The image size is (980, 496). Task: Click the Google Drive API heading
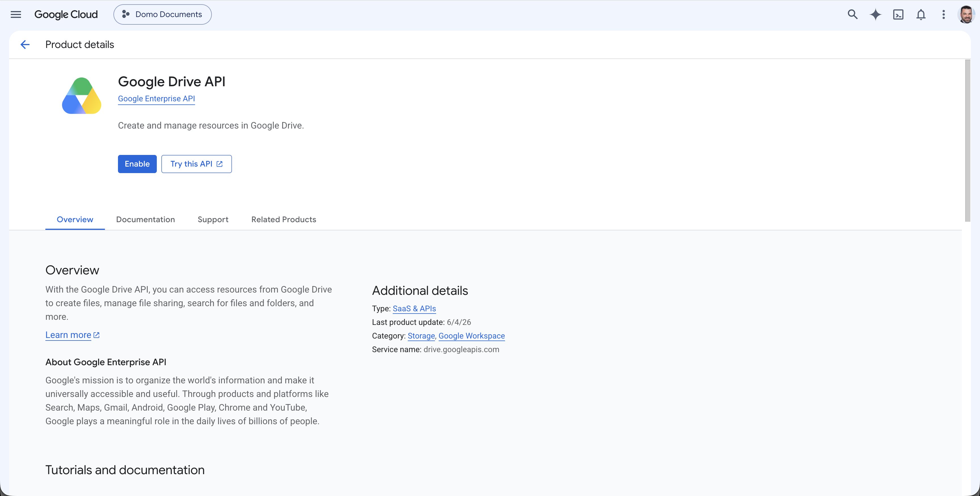pos(172,82)
